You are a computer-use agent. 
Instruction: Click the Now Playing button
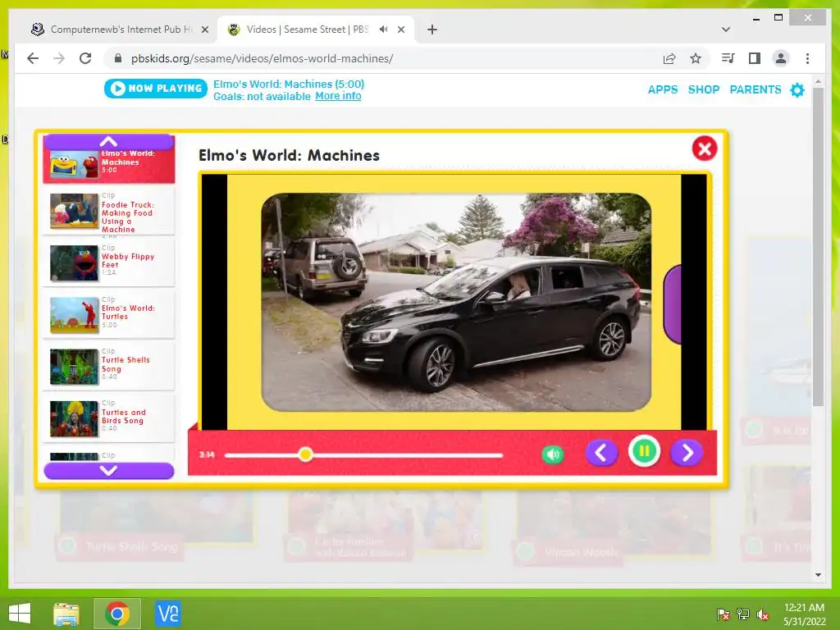coord(155,89)
